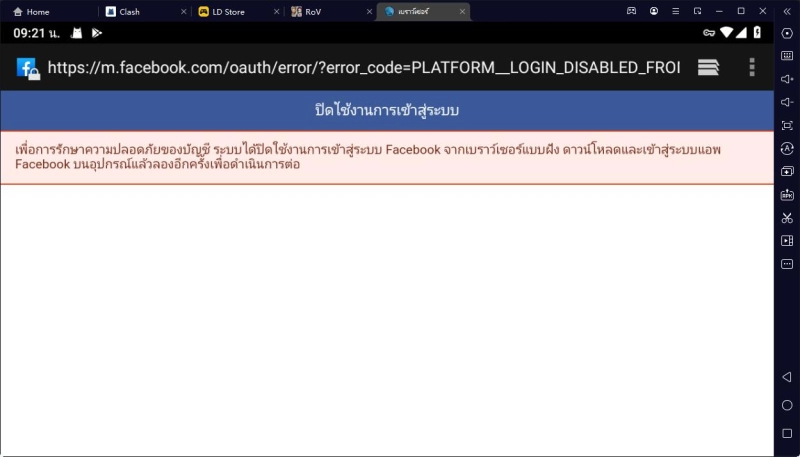Click the Play Store notification icon
The image size is (800, 457).
97,33
